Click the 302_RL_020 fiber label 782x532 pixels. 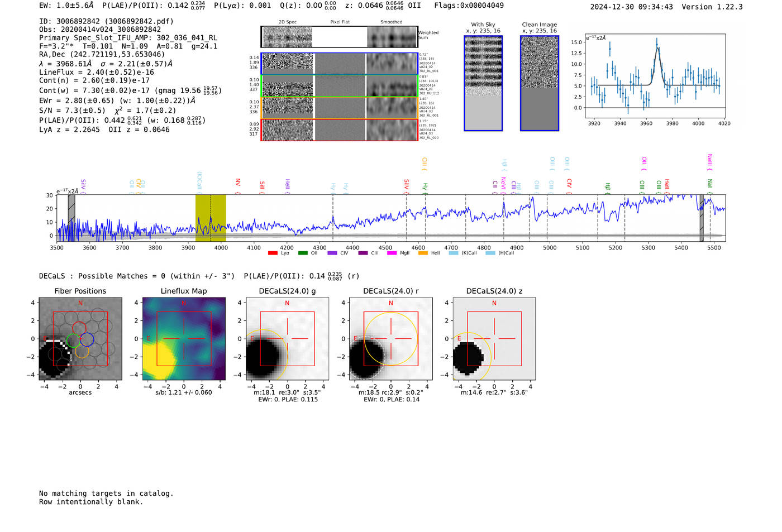(429, 137)
